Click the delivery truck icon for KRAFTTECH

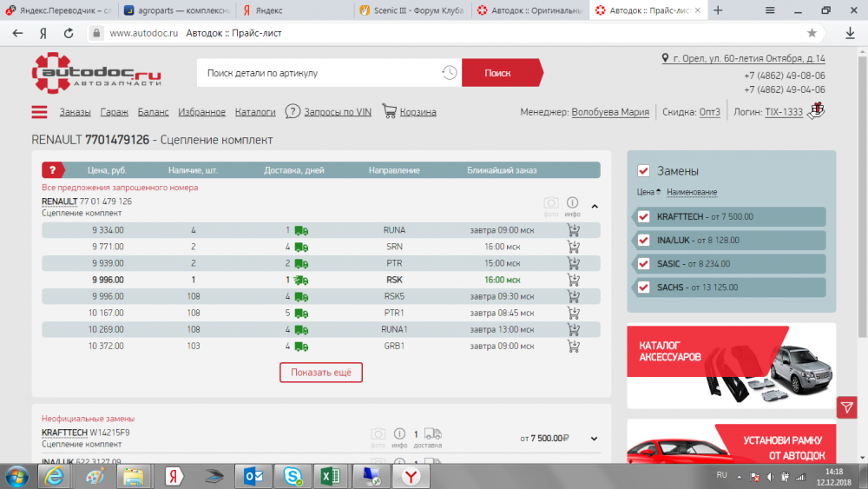433,433
